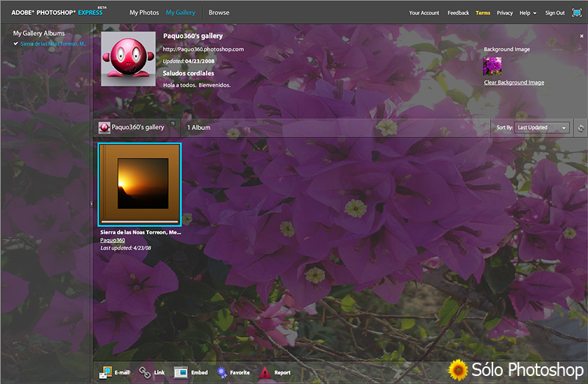Mark album as Favorite with ribbon icon
This screenshot has width=588, height=384.
pos(222,372)
